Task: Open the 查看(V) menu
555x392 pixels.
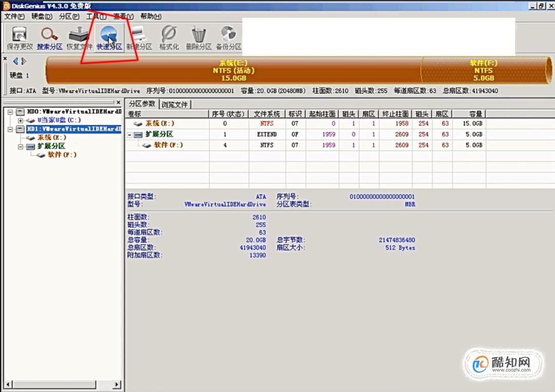Action: click(x=123, y=16)
